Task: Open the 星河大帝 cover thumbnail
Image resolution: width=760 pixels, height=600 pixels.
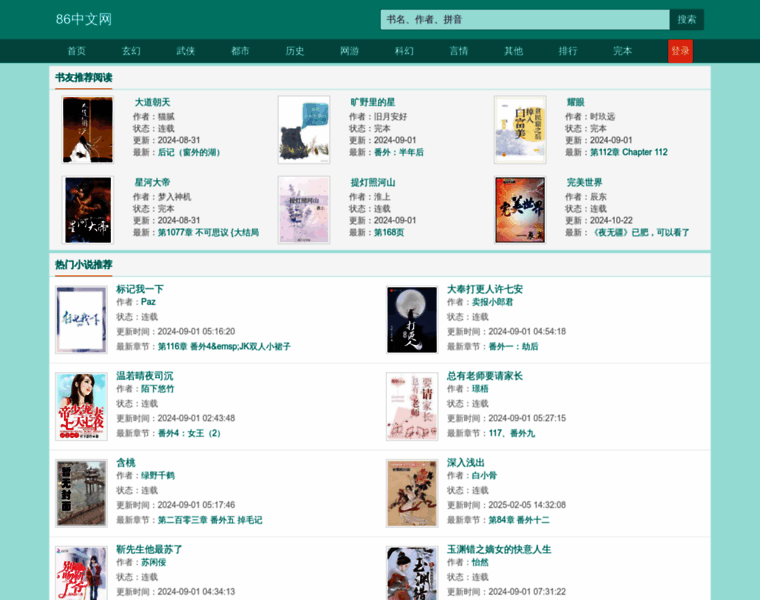Action: [88, 210]
